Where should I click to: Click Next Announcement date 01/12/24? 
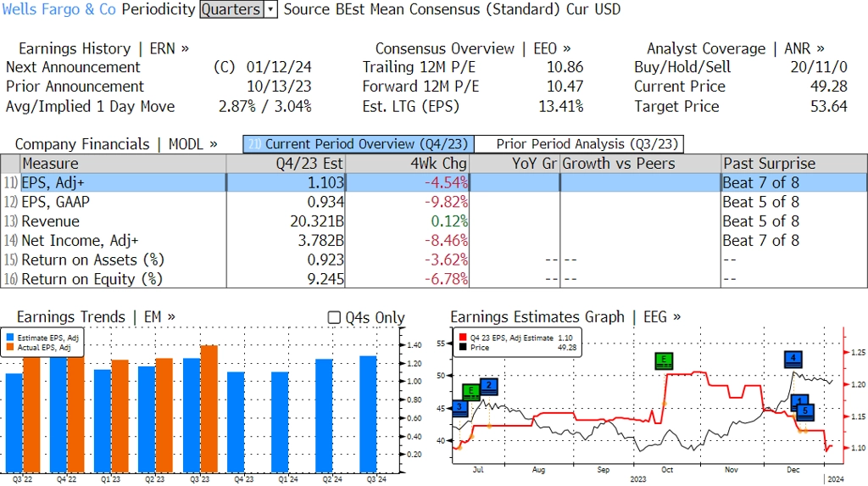coord(279,67)
